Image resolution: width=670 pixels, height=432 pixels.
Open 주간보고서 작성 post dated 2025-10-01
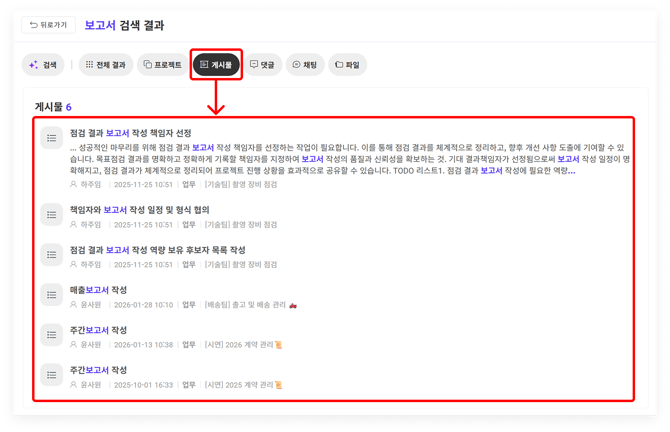point(98,370)
